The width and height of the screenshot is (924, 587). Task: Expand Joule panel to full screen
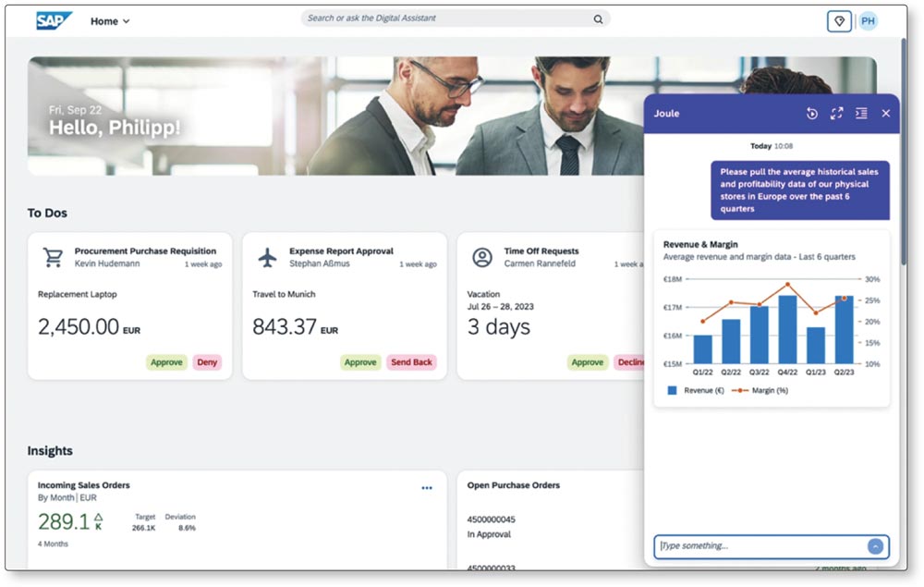tap(837, 113)
